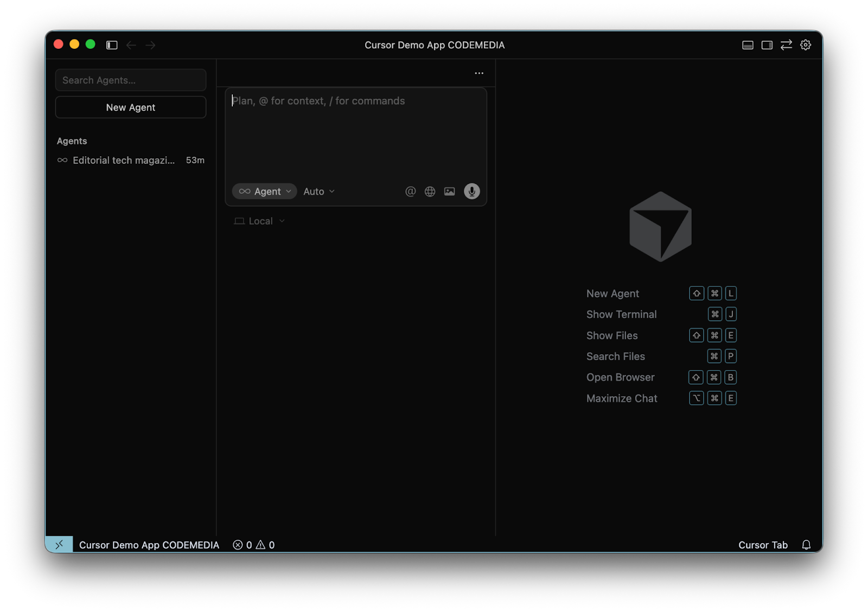Click Cursor Tab in the status bar

pyautogui.click(x=762, y=545)
